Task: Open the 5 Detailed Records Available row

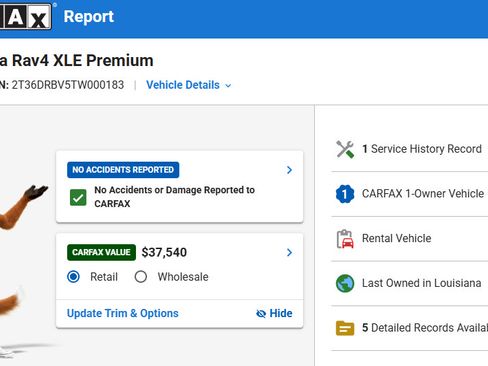Action: point(410,328)
